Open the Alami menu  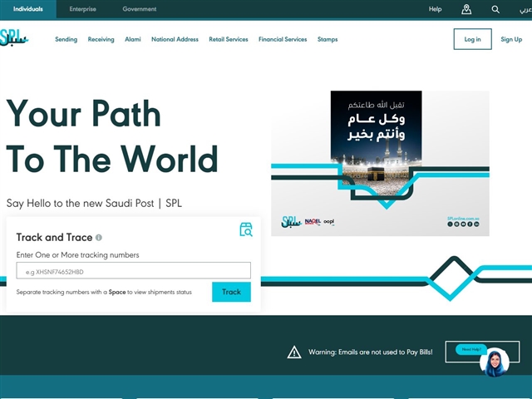(133, 39)
